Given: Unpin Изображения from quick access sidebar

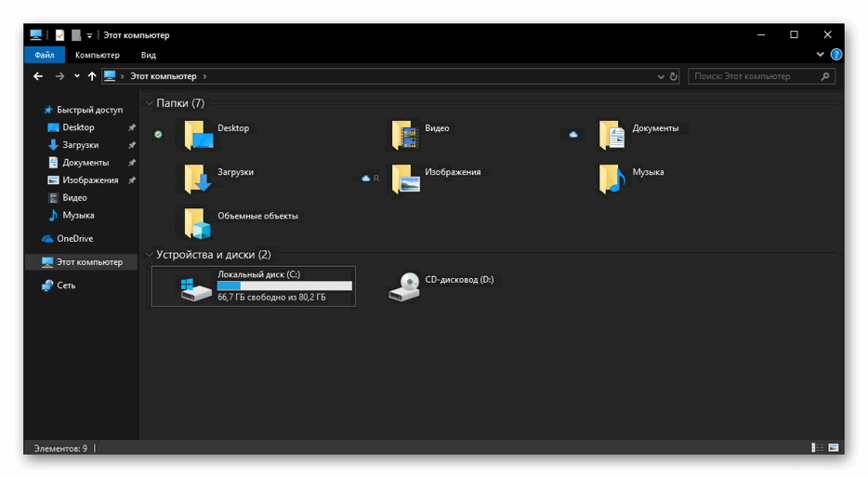Looking at the screenshot, I should click(x=132, y=180).
